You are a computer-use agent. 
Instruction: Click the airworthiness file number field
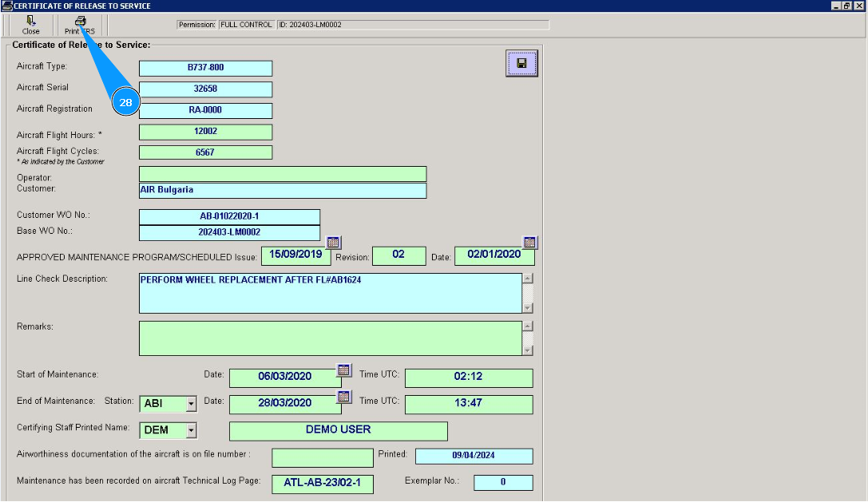(322, 458)
